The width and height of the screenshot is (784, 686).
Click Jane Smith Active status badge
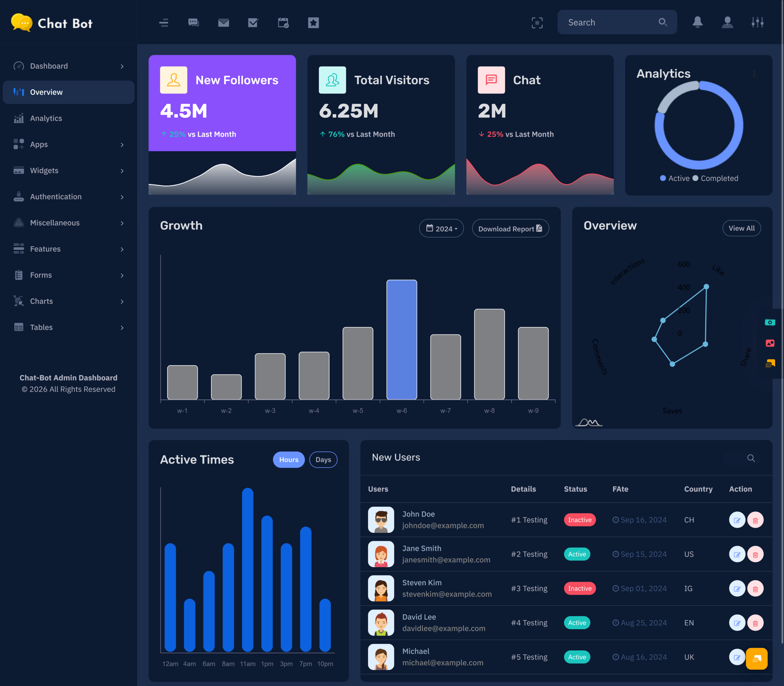[x=577, y=554]
